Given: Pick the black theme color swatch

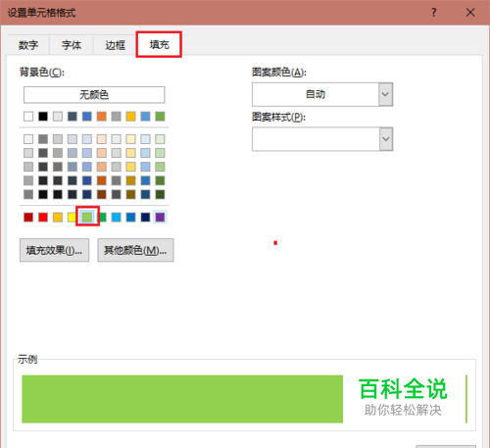Looking at the screenshot, I should [x=43, y=117].
